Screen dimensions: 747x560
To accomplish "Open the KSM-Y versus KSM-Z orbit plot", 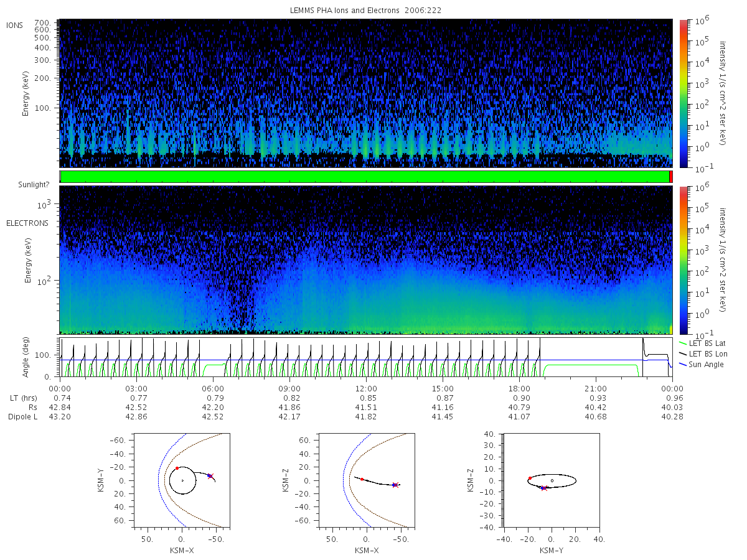I will 552,480.
